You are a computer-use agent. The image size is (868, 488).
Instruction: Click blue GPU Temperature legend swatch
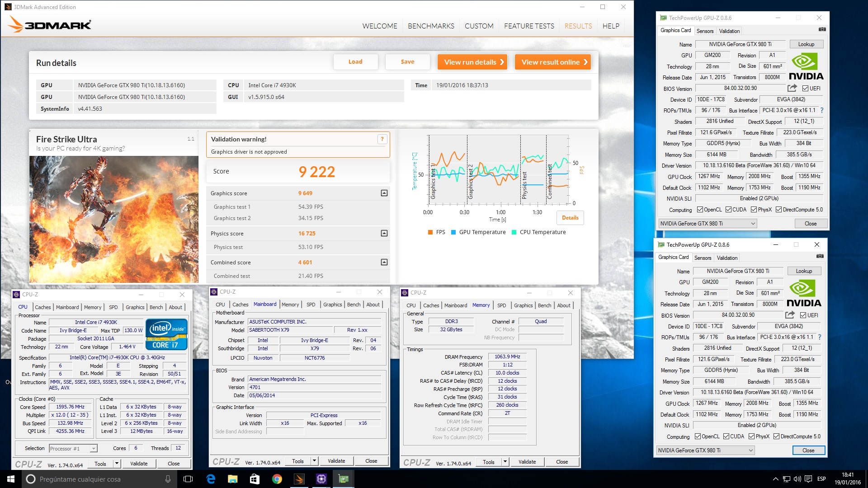click(x=453, y=232)
